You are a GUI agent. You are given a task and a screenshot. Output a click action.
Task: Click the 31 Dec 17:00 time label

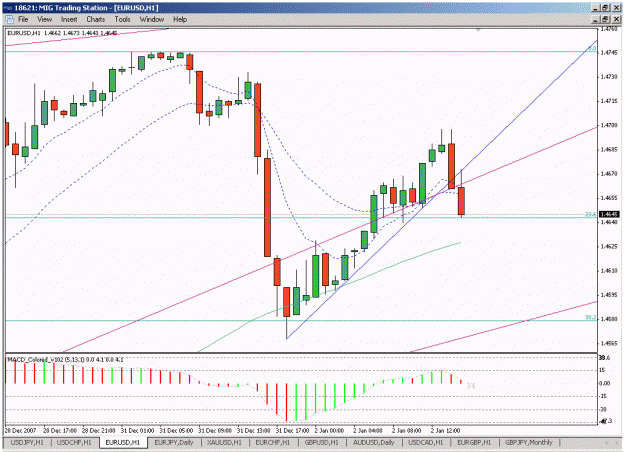click(x=292, y=431)
